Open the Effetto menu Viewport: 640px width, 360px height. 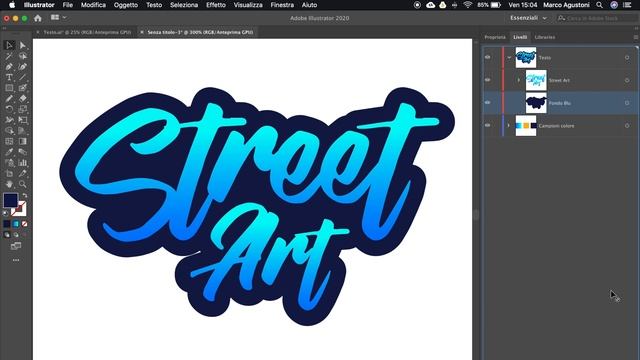[x=216, y=5]
